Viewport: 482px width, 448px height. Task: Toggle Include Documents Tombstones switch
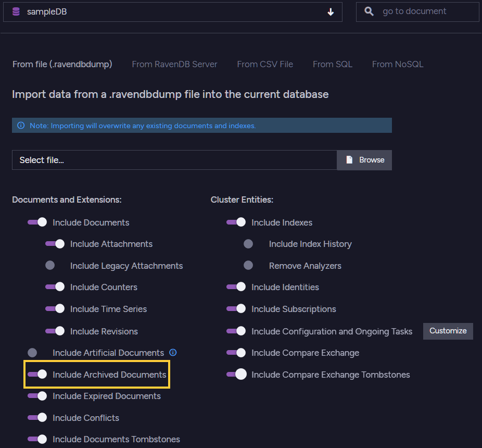click(x=37, y=439)
